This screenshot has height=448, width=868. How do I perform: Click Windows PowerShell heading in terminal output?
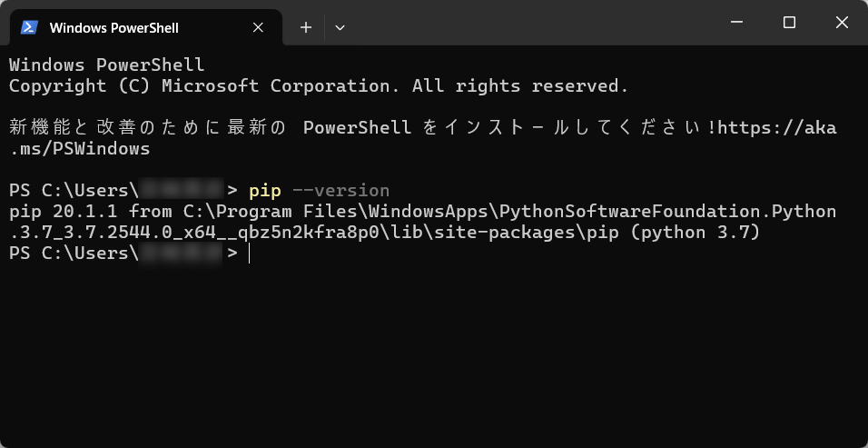(x=107, y=65)
